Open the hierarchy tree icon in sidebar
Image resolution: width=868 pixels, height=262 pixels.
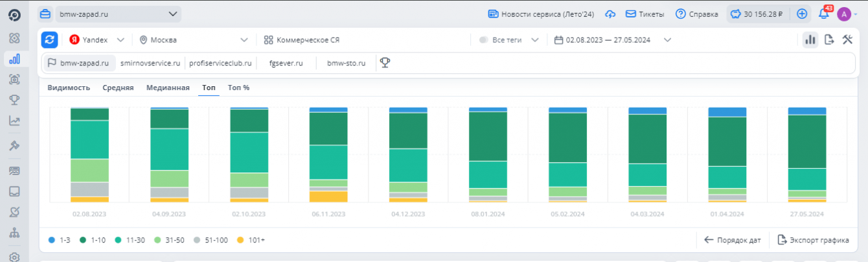(14, 233)
